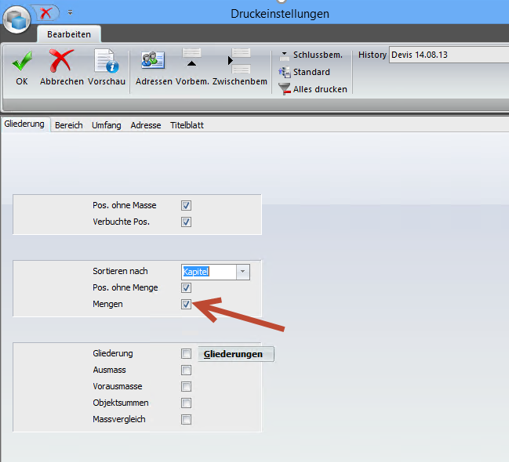Apply the Standard settings icon
Image resolution: width=509 pixels, height=462 pixels.
point(304,72)
